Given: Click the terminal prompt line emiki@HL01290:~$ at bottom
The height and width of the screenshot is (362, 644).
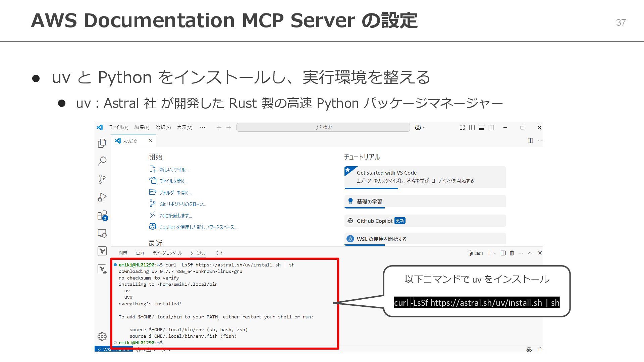Looking at the screenshot, I should (x=141, y=343).
